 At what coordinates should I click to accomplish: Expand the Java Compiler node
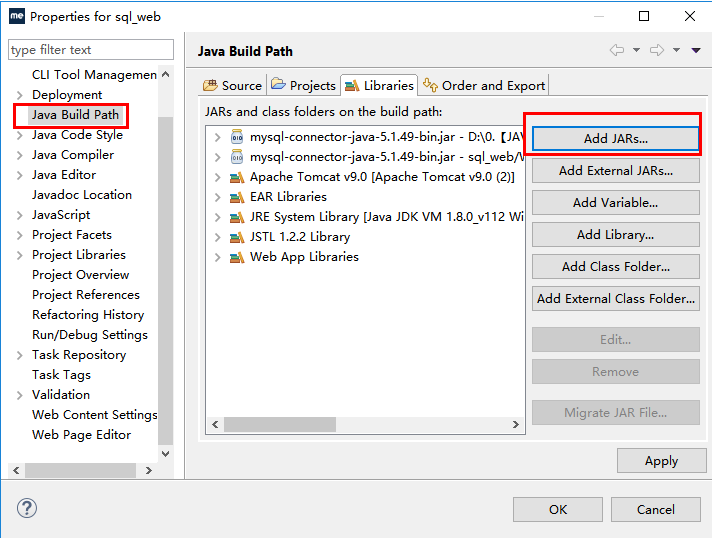pos(19,155)
